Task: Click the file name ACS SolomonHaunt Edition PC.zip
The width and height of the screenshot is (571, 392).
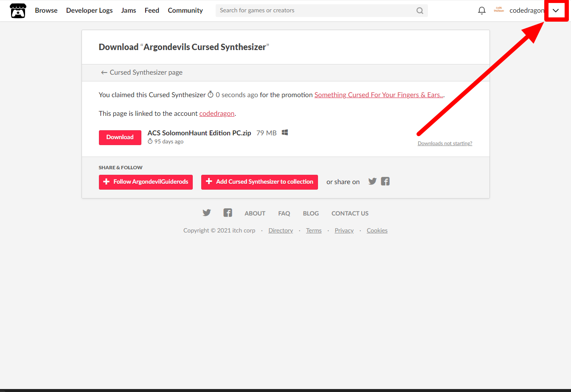Action: [x=199, y=133]
